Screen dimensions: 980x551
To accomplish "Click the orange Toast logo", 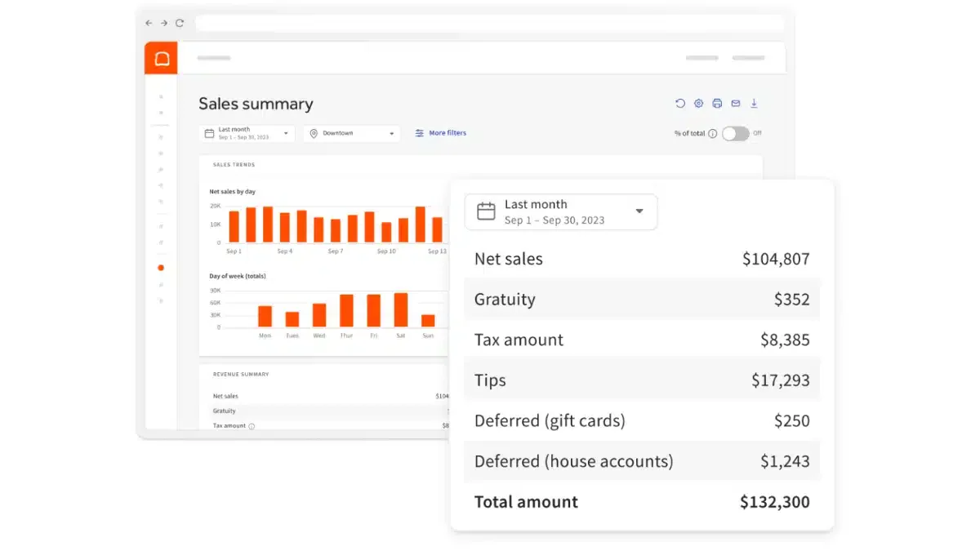I will pyautogui.click(x=162, y=58).
